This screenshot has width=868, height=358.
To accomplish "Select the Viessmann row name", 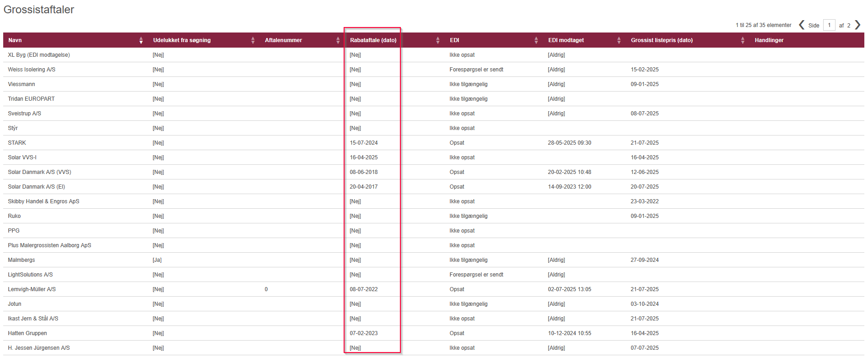I will point(22,84).
